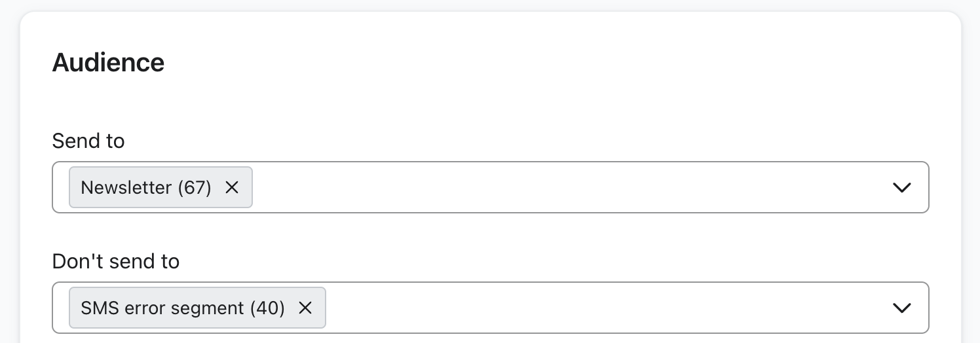Click blank space beside Audience heading
Screen dimensions: 980x343
pyautogui.click(x=524, y=63)
